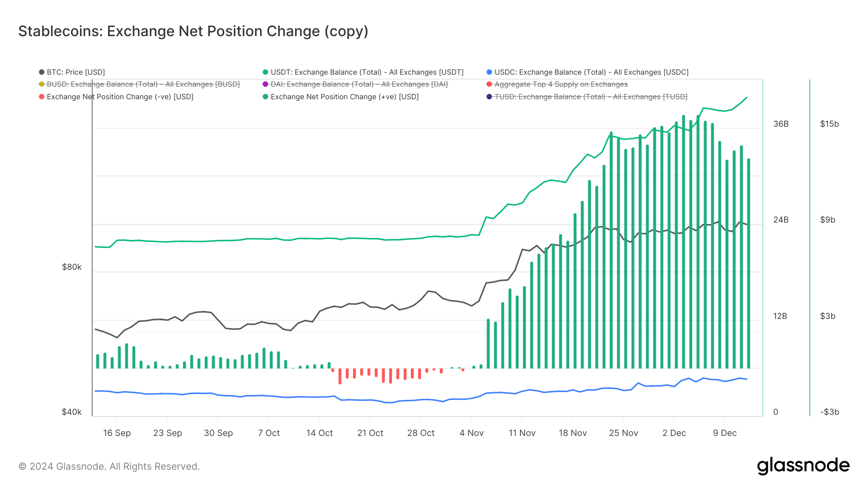The height and width of the screenshot is (488, 868).
Task: Click the Glassnode copyright notice text
Action: (109, 466)
